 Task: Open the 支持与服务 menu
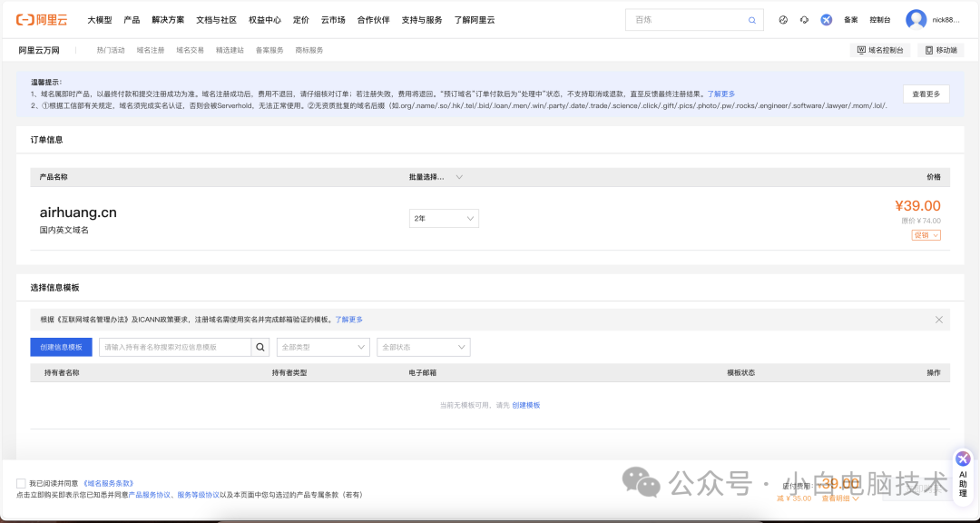point(422,20)
